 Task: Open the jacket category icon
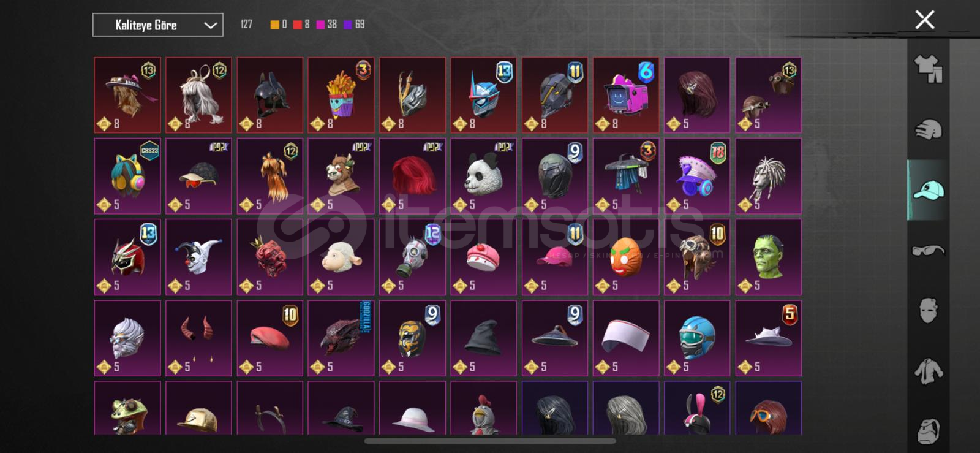[x=928, y=371]
